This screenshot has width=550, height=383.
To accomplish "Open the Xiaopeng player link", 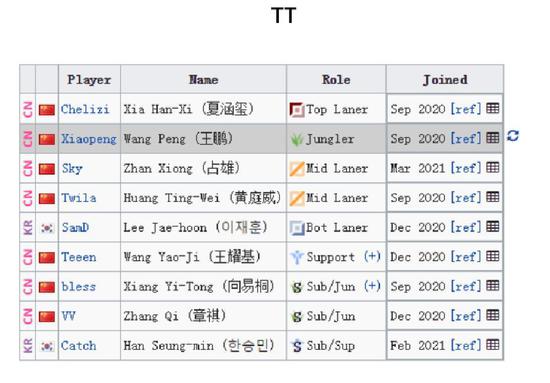I will (89, 139).
